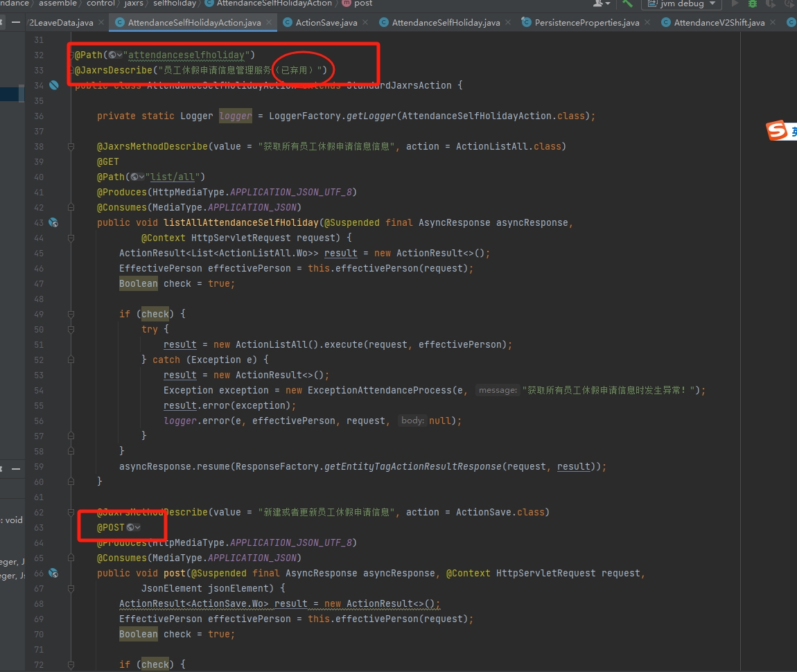Click ActionSave.class on line 62
797x672 pixels.
coord(500,512)
